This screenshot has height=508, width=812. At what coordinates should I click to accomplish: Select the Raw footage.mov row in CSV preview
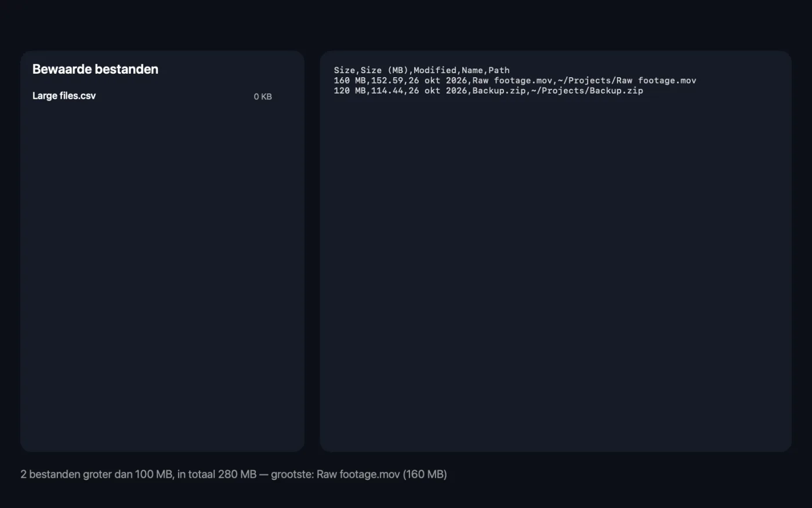[x=515, y=81]
